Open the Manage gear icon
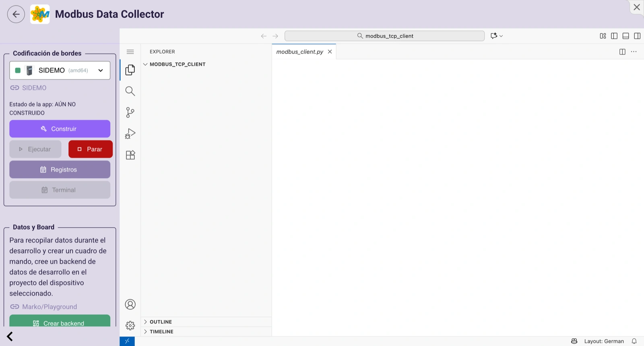 pyautogui.click(x=130, y=325)
